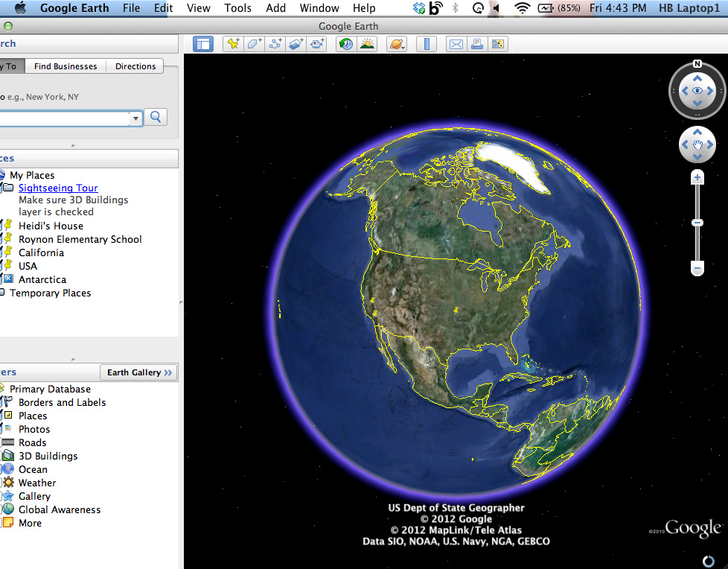
Task: Click the search magnifier button
Action: (x=156, y=117)
